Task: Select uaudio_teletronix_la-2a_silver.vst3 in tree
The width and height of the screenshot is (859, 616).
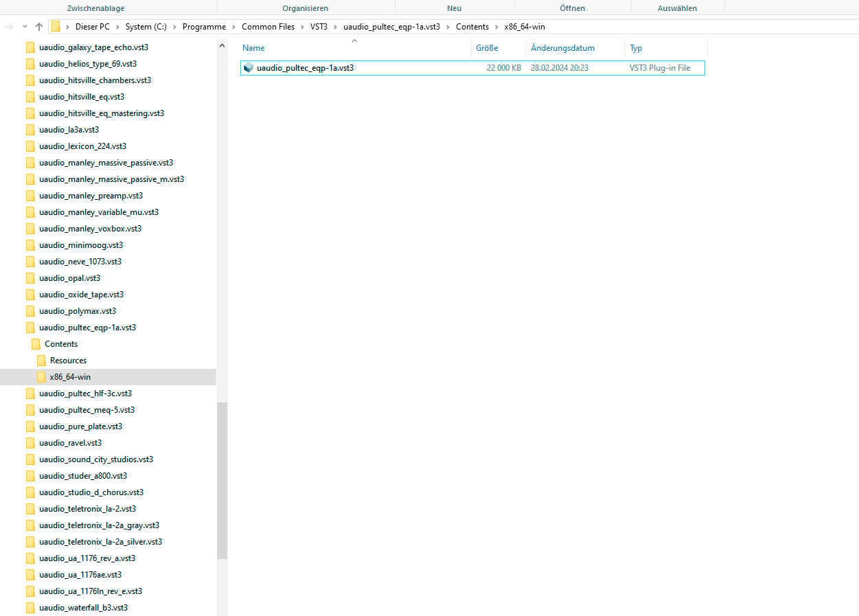Action: click(100, 542)
